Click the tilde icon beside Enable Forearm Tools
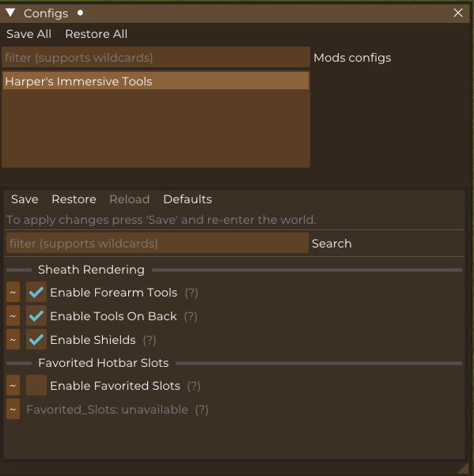This screenshot has height=476, width=474. 13,292
